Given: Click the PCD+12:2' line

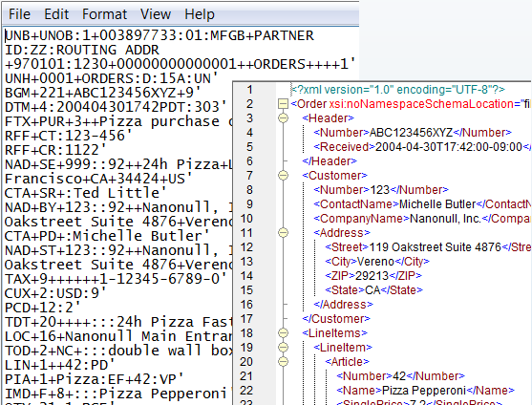Looking at the screenshot, I should [43, 308].
